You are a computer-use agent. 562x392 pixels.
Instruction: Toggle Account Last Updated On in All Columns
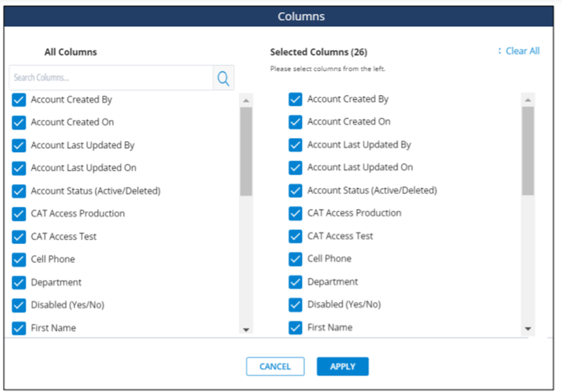click(x=19, y=168)
